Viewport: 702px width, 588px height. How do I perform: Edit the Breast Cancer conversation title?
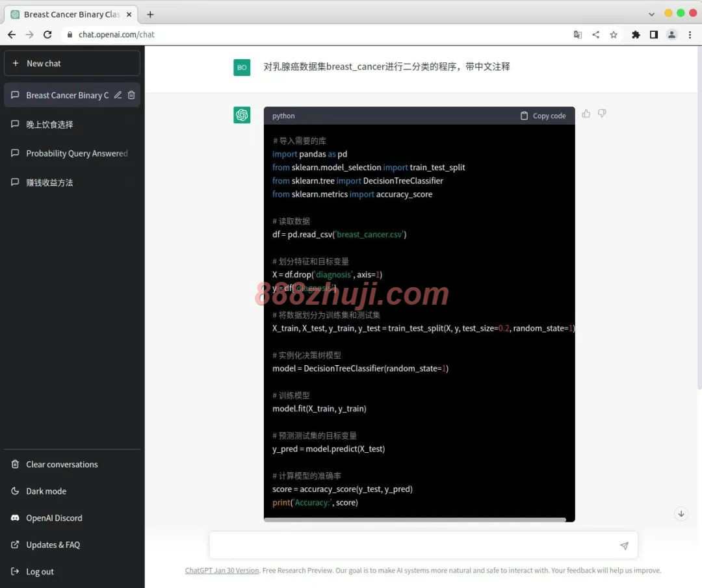pos(118,95)
